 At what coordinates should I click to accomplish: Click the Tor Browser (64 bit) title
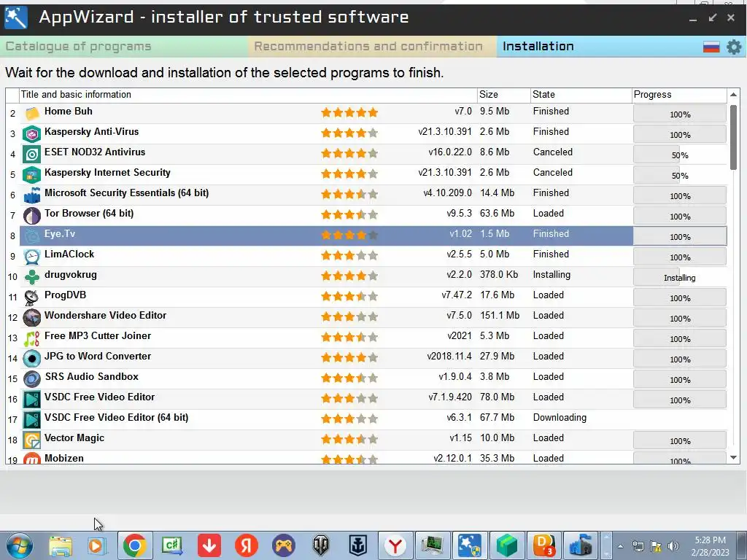point(89,214)
